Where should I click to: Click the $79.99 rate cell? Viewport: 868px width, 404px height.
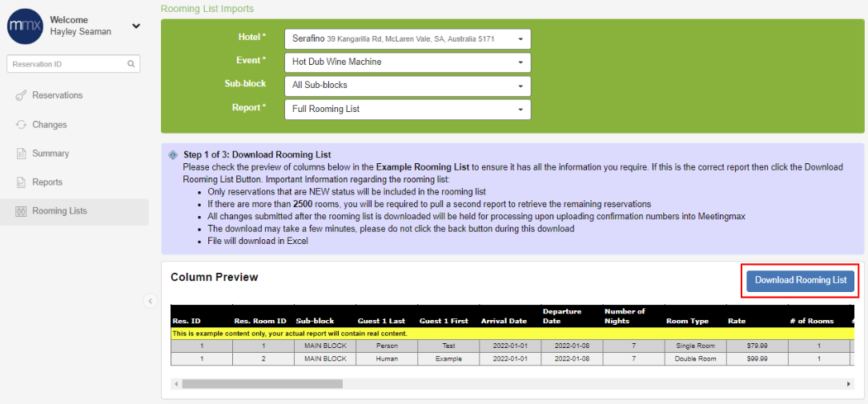(757, 346)
